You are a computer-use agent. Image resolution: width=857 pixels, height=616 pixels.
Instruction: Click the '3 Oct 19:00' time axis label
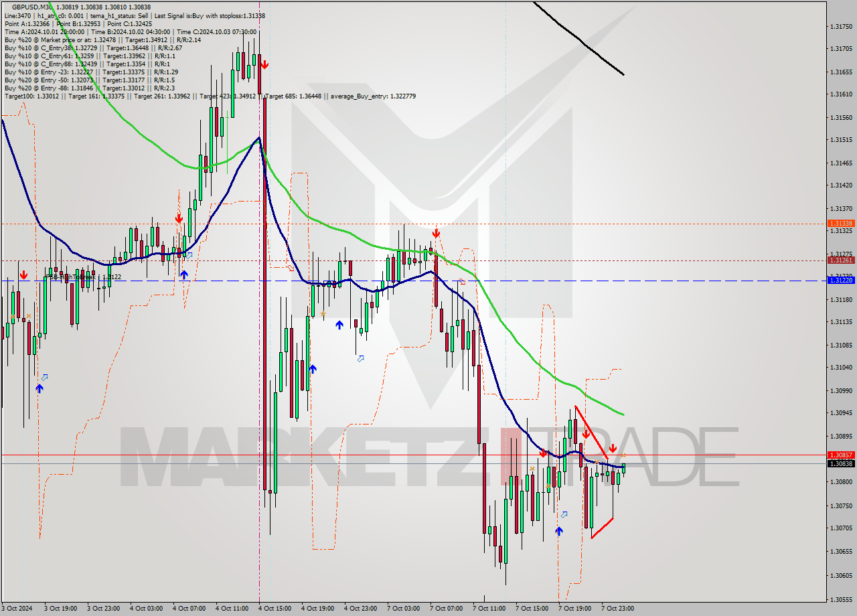tap(60, 609)
